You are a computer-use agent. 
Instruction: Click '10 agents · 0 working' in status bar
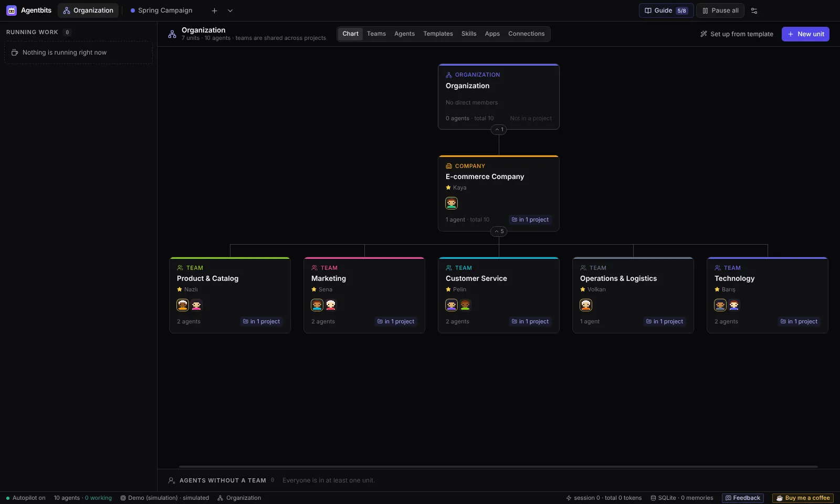pos(83,498)
